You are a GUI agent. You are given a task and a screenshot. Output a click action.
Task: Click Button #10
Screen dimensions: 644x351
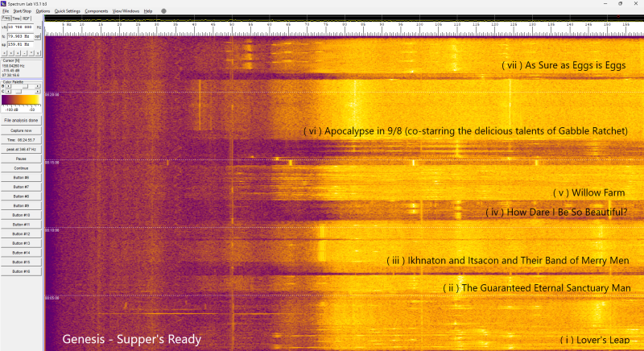coord(21,215)
